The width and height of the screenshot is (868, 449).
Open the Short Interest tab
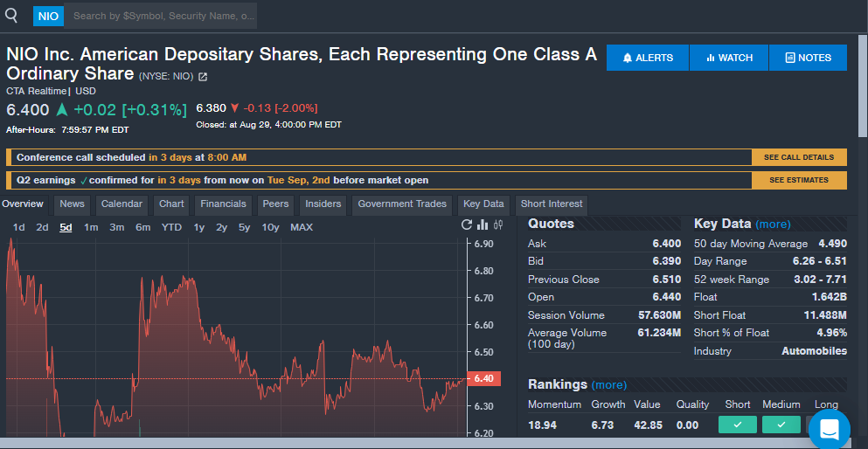click(552, 204)
